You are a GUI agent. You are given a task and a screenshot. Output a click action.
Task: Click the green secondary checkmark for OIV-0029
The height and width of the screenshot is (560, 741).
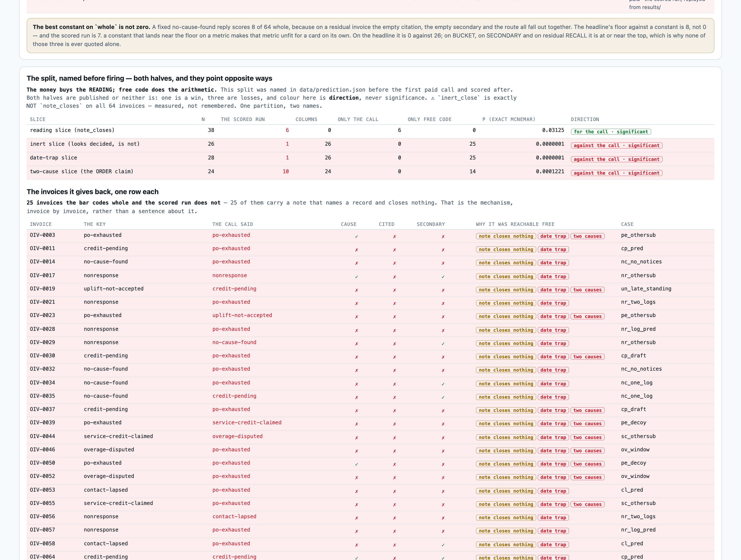(443, 344)
